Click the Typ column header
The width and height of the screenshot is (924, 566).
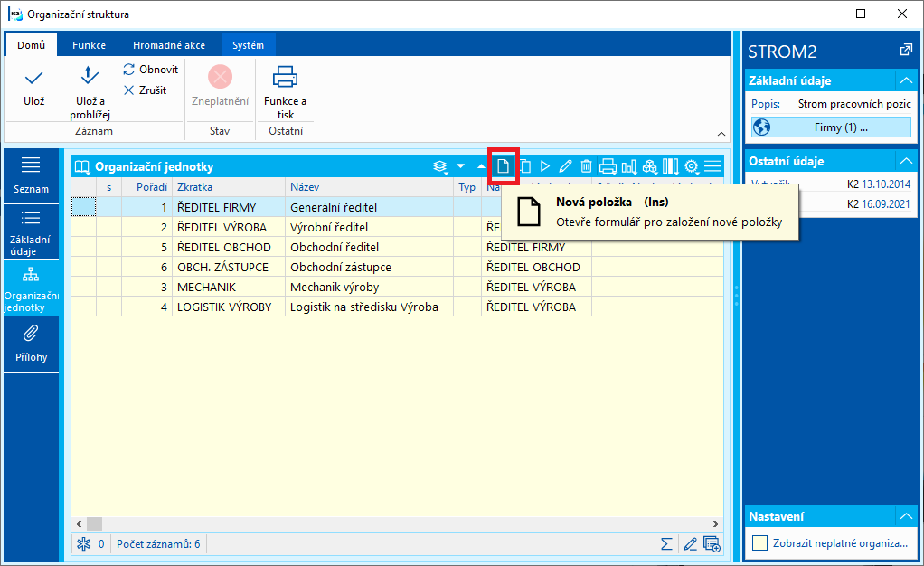(467, 187)
